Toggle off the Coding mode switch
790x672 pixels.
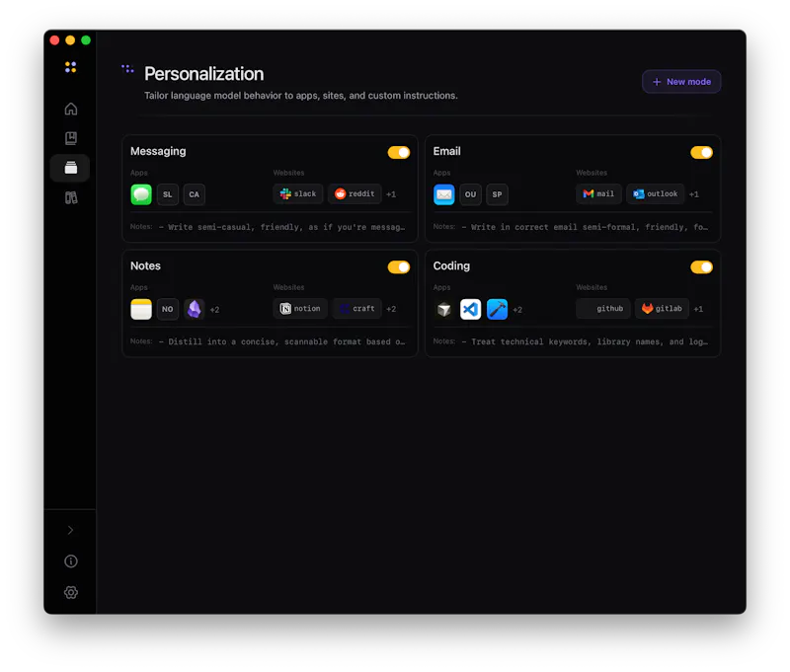701,267
